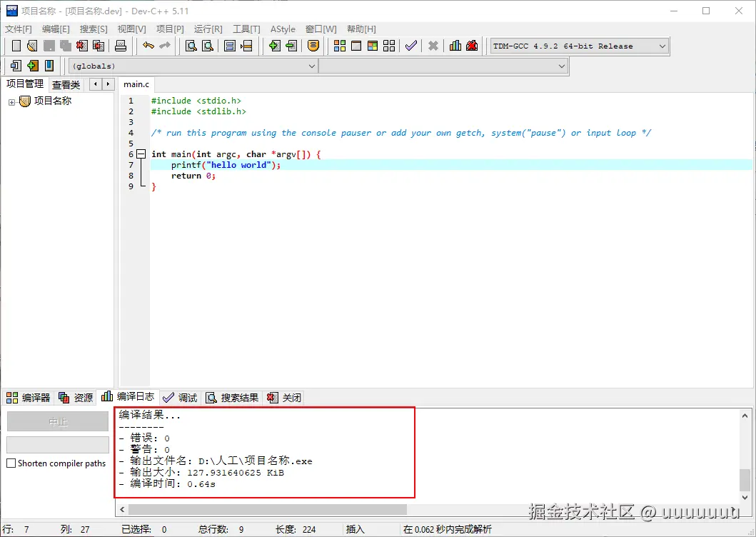Click the Undo arrow icon
The image size is (756, 537).
tap(148, 46)
